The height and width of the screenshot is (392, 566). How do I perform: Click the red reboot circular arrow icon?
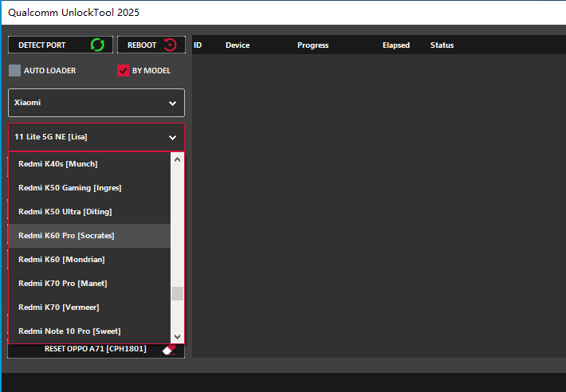click(170, 45)
